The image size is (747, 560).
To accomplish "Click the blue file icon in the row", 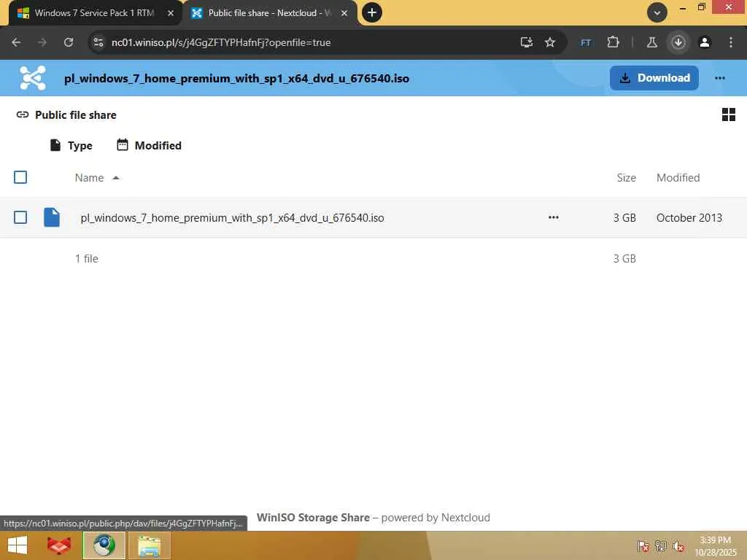I will pyautogui.click(x=52, y=217).
